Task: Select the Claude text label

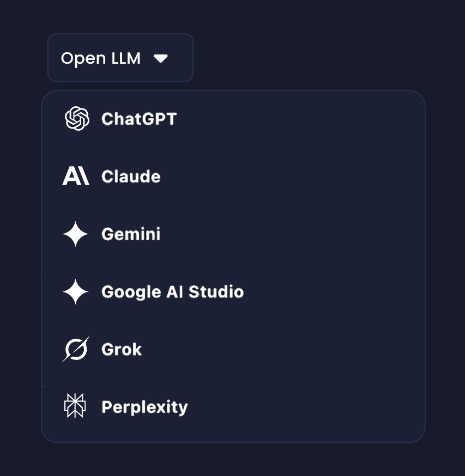Action: point(131,177)
